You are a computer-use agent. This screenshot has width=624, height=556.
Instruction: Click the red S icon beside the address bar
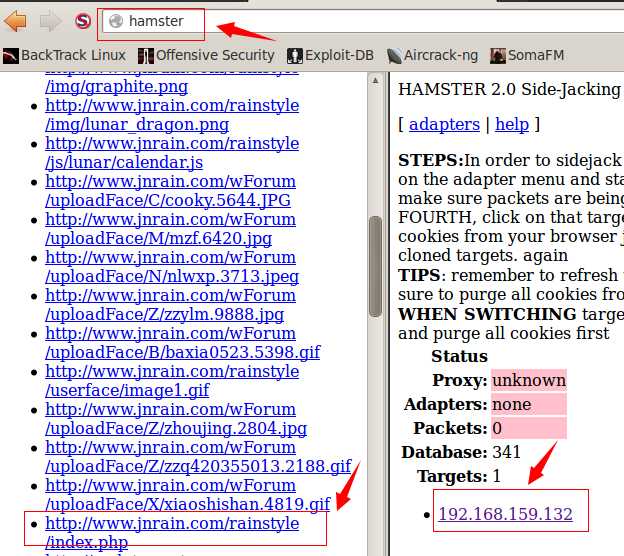pyautogui.click(x=83, y=21)
